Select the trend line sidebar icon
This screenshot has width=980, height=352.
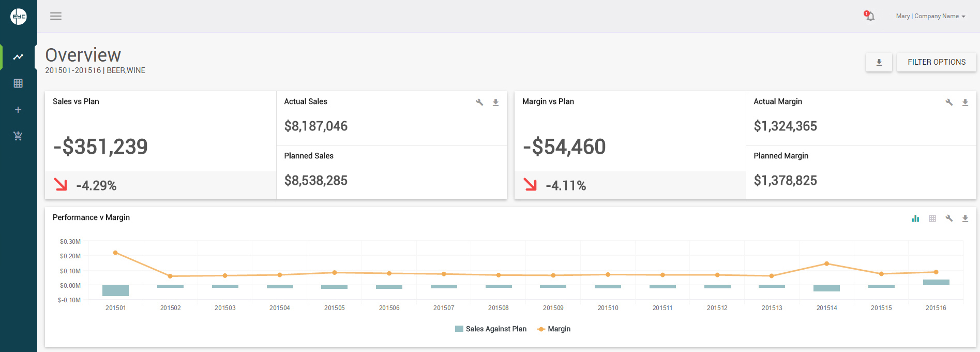pos(18,57)
